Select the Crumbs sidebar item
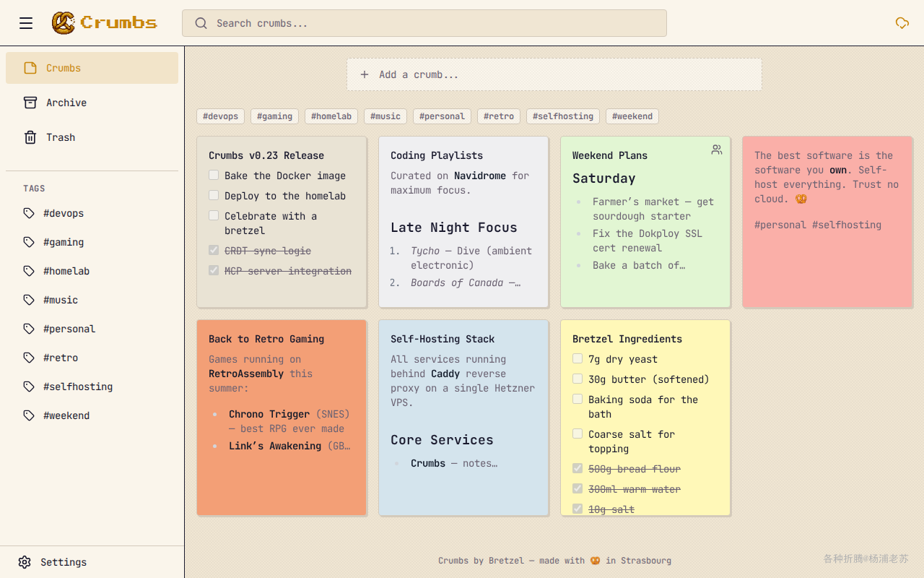Screen dimensions: 924x578 [64, 68]
